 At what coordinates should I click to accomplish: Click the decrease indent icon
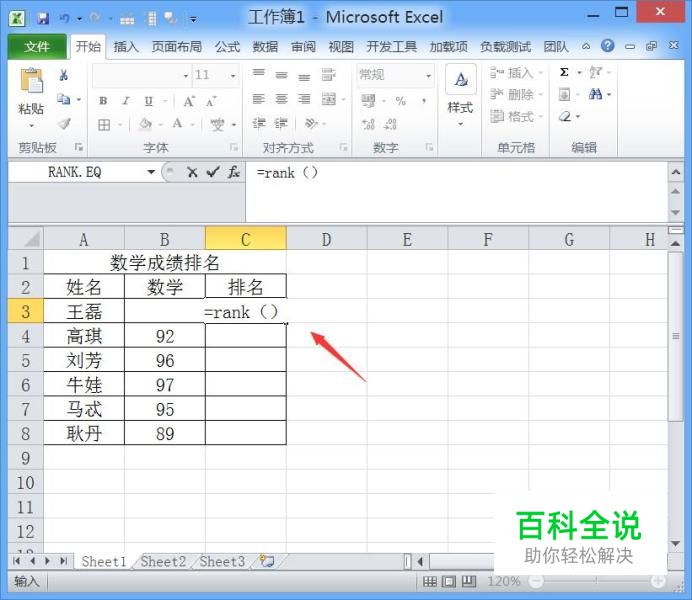coord(259,123)
